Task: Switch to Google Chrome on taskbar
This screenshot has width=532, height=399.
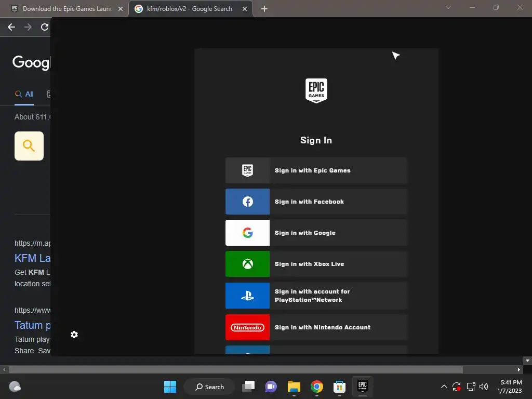Action: (316, 387)
